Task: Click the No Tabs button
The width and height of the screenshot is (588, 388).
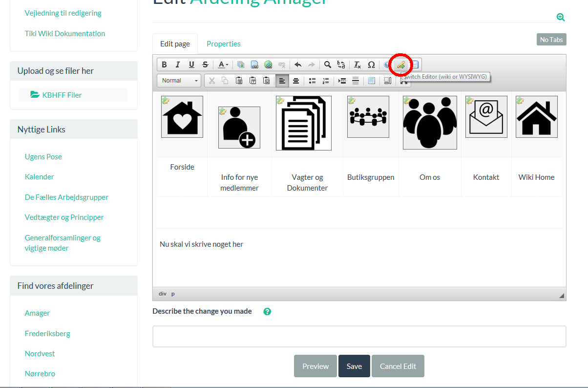Action: point(551,40)
